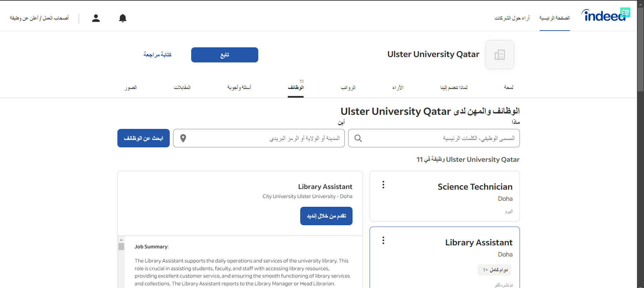Image resolution: width=644 pixels, height=288 pixels.
Task: Click the تقدم من خلال إنديد apply button
Action: [326, 216]
